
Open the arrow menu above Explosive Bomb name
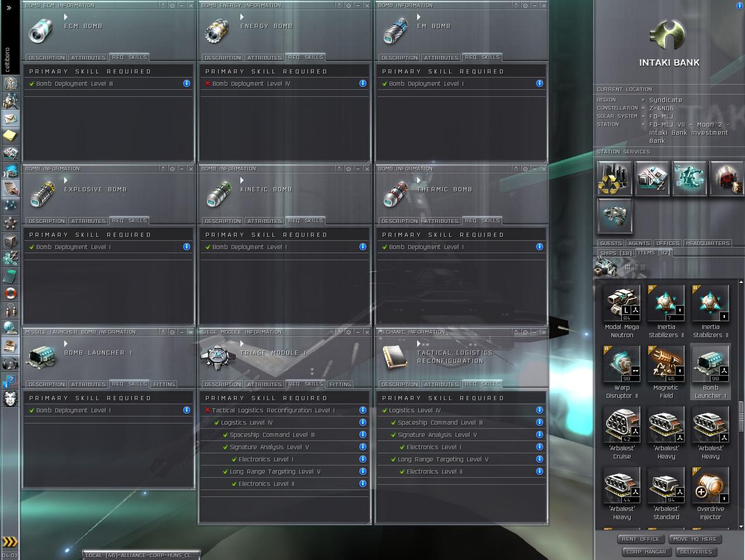[x=66, y=180]
